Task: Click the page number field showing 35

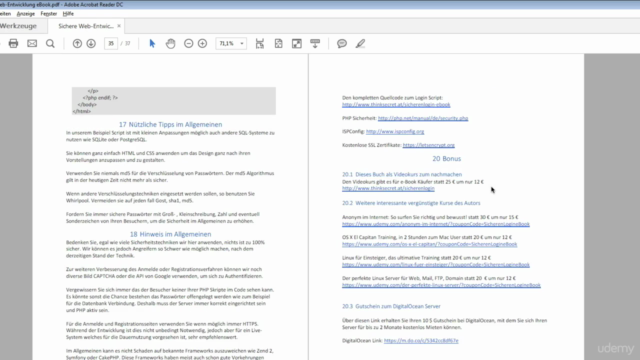Action: pos(111,43)
